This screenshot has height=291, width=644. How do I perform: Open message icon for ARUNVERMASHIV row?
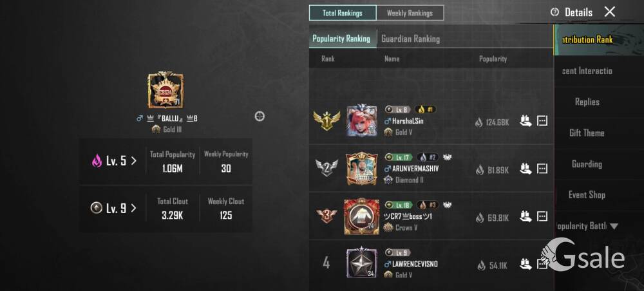tap(542, 169)
